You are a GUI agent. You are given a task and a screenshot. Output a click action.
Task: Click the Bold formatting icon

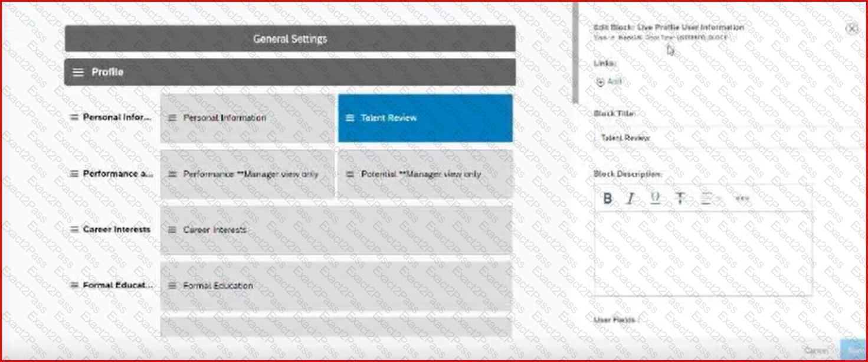coord(607,199)
